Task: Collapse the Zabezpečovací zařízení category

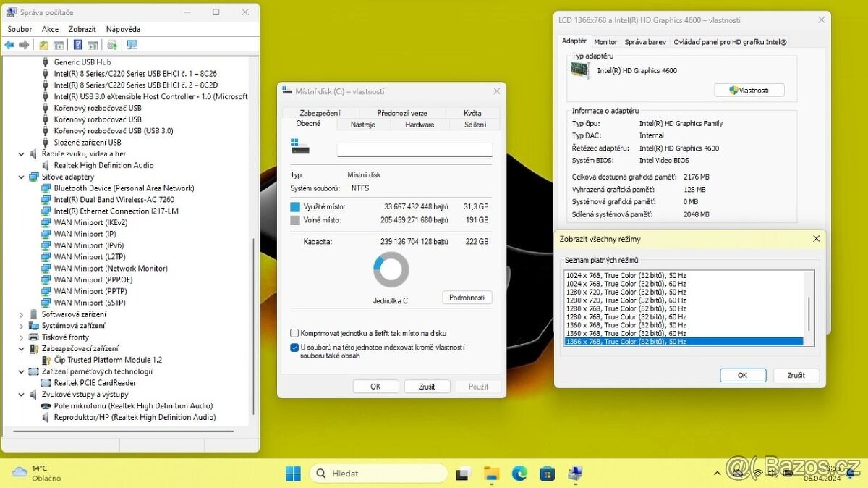Action: (21, 348)
